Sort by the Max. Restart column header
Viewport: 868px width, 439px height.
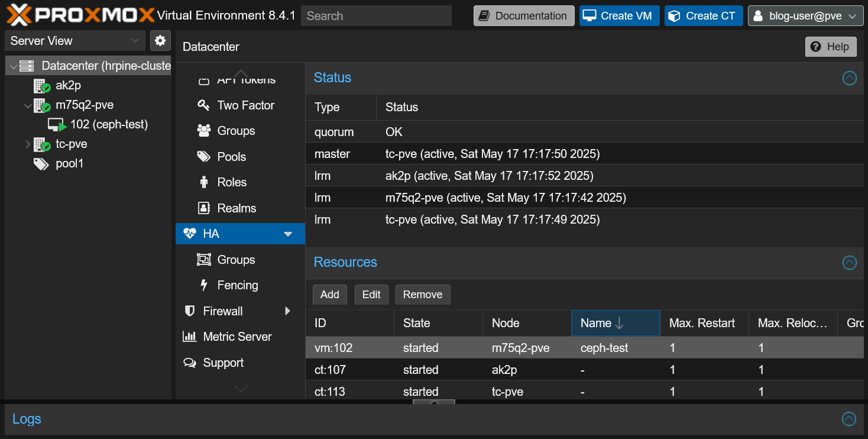[x=704, y=323]
